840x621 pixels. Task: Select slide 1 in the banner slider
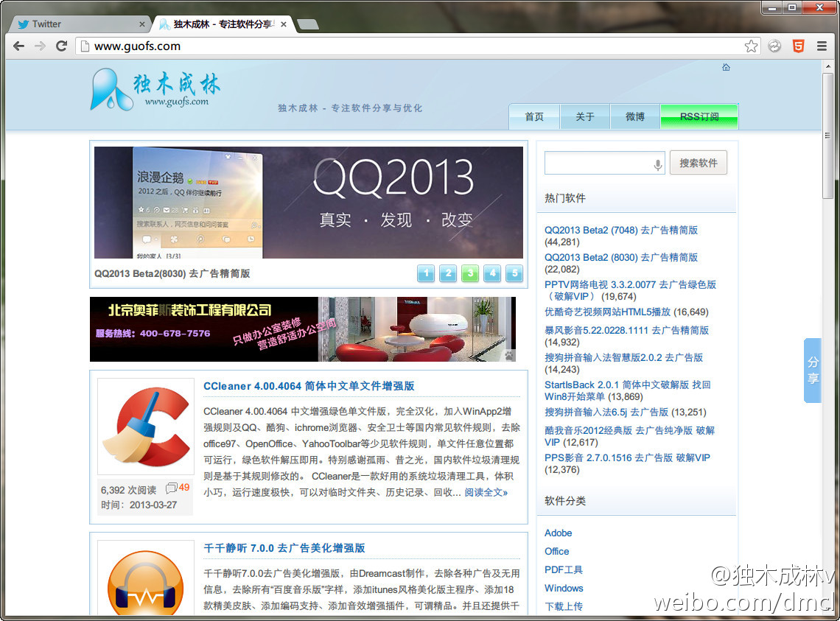coord(426,273)
